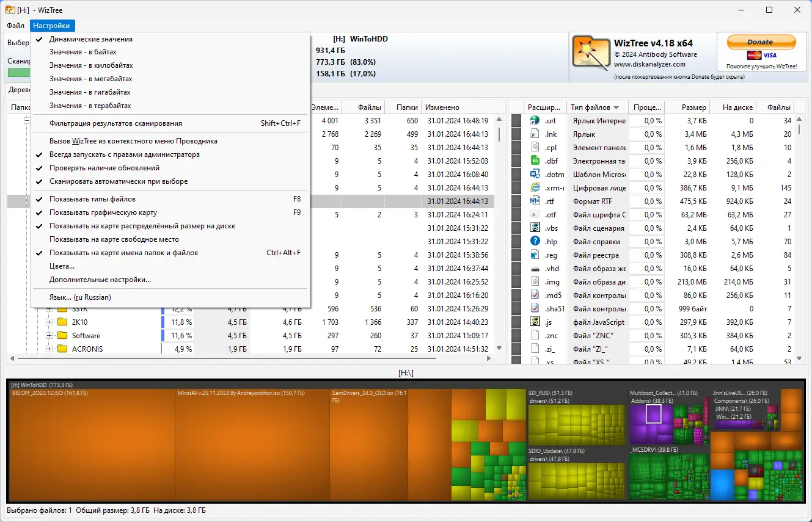This screenshot has width=812, height=522.
Task: Click the .vhd disk image icon
Action: coord(535,269)
